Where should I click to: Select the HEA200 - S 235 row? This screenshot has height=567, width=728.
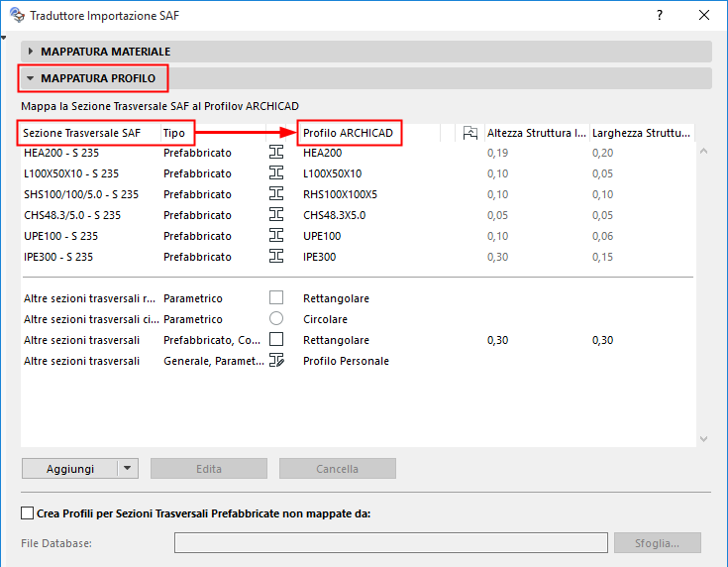click(x=359, y=153)
